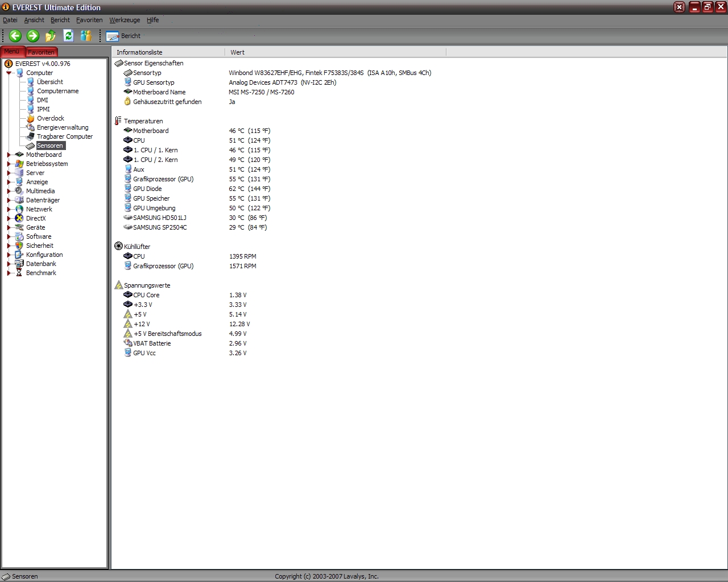Click the Temperaturen thermometer icon
This screenshot has height=582, width=728.
(x=119, y=121)
